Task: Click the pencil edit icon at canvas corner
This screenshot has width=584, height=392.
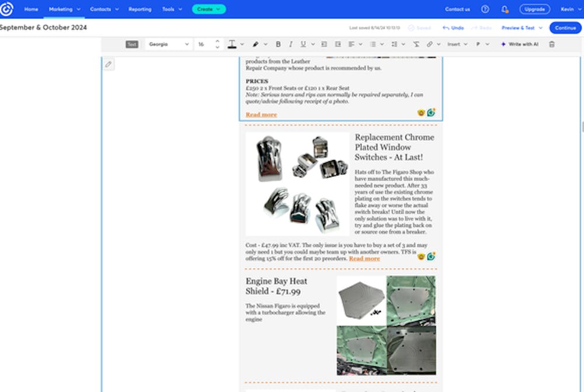Action: coord(109,64)
